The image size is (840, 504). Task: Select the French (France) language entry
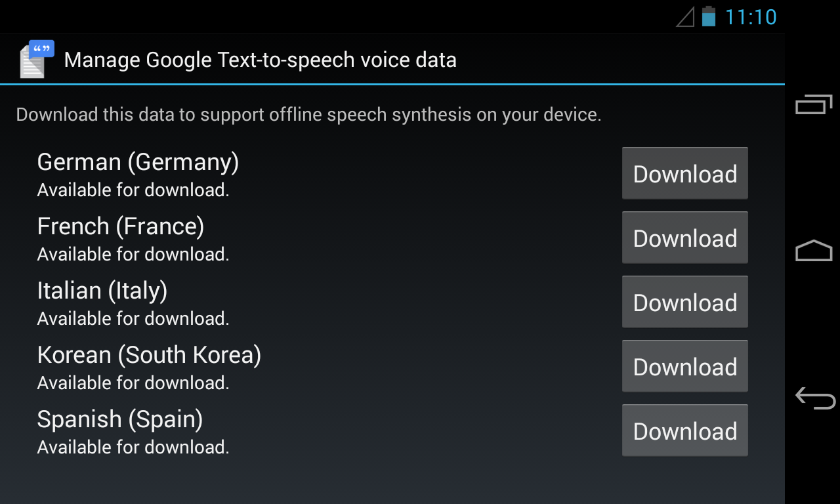click(121, 226)
